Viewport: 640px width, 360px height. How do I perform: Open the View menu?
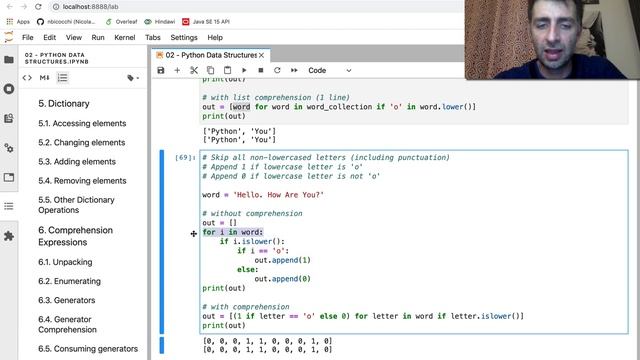[x=74, y=37]
